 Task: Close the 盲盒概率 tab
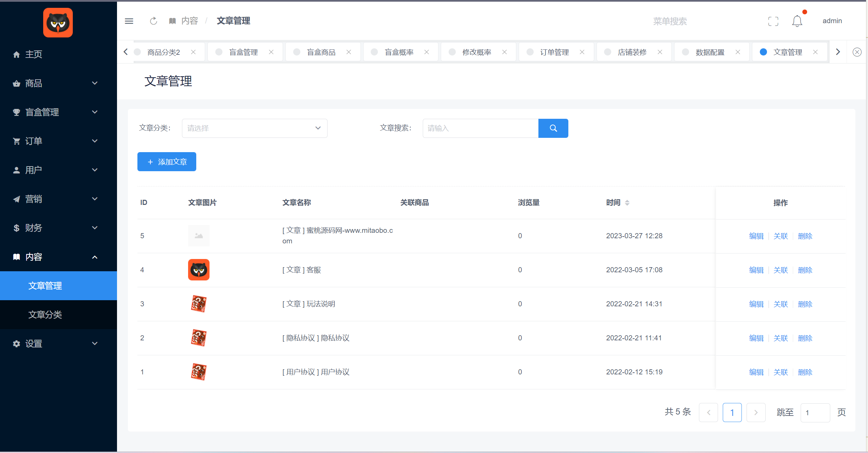tap(427, 52)
